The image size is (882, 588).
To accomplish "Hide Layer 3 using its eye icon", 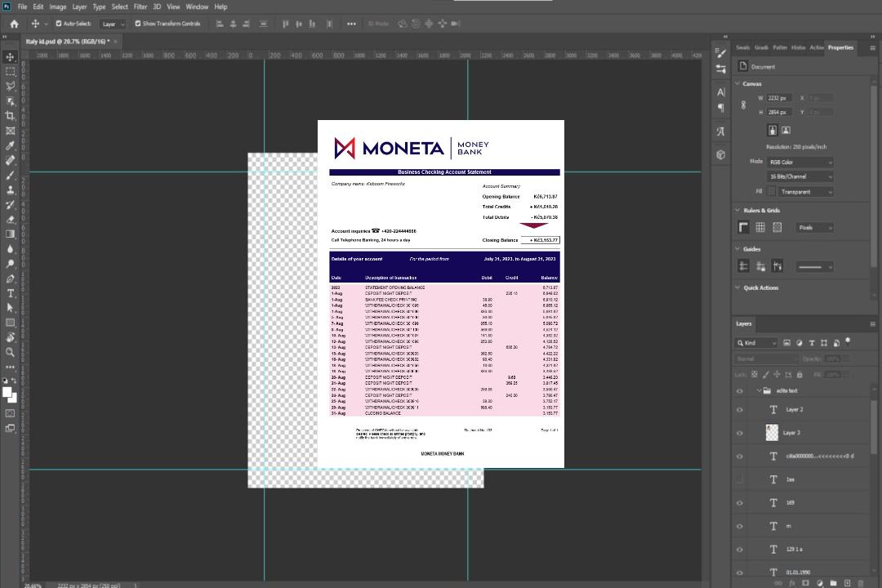I will [740, 434].
